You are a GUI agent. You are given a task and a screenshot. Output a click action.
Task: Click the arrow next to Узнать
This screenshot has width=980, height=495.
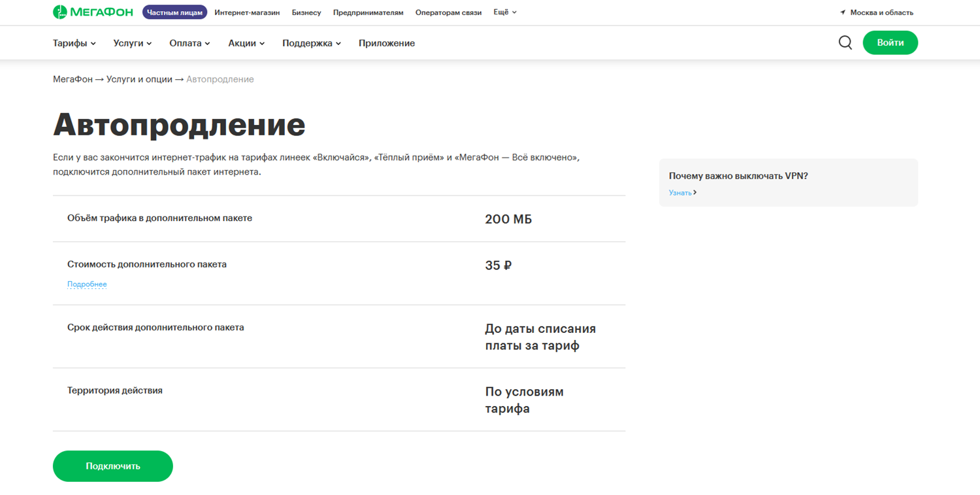click(695, 193)
